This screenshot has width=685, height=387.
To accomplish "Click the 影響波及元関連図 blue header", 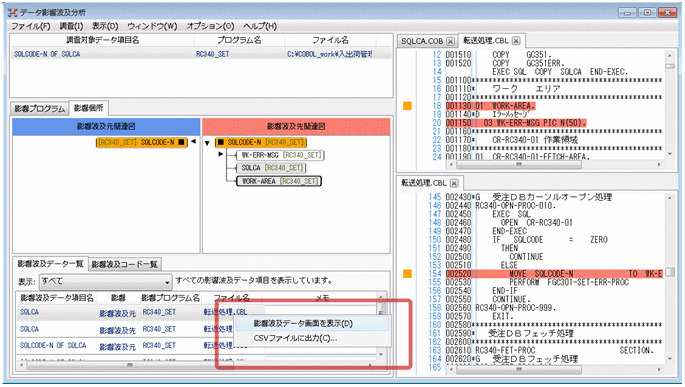I will coord(106,126).
